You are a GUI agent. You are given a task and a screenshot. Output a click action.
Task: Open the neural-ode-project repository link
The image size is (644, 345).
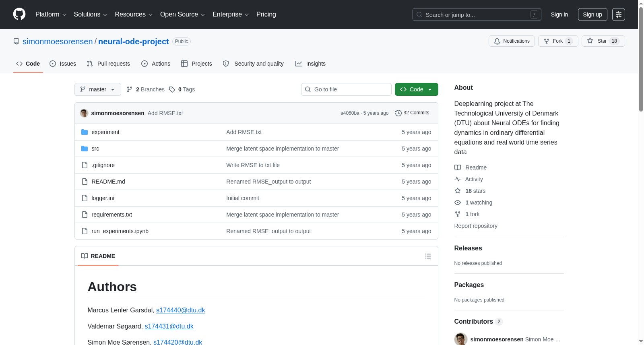tap(134, 41)
